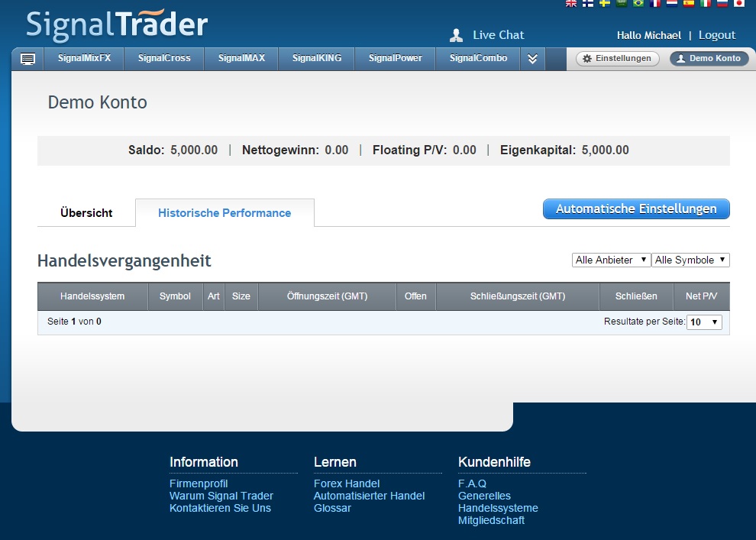Open the Alle Symbole dropdown

pyautogui.click(x=690, y=260)
